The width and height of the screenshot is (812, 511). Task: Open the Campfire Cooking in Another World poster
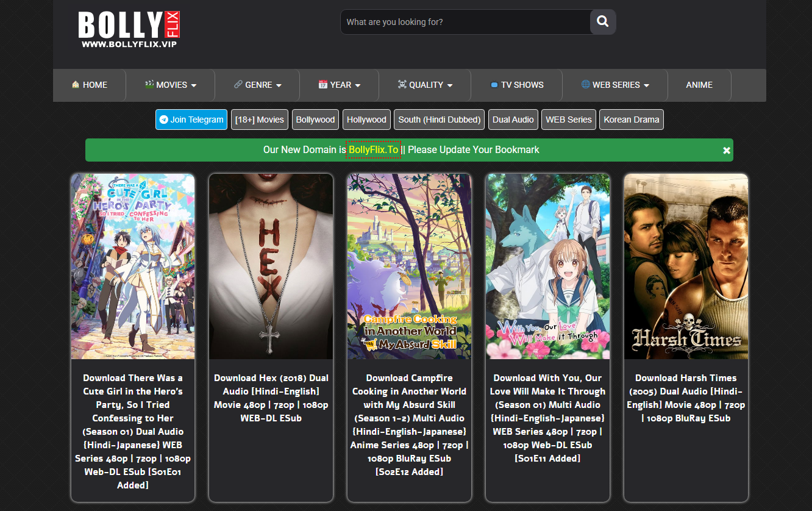pos(410,266)
